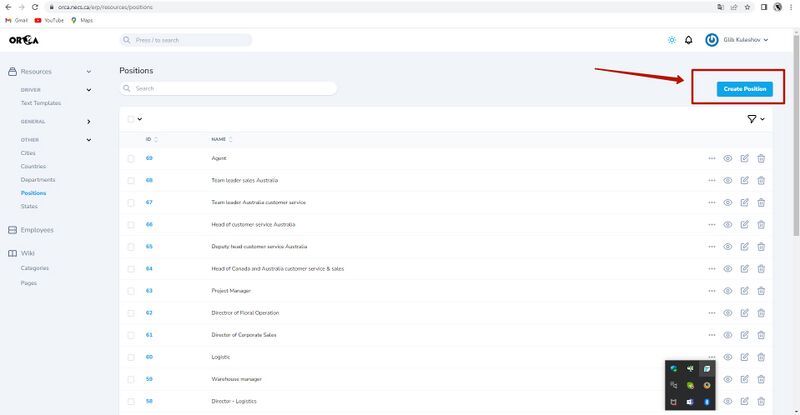Open more options for Team leader sales Australia

coord(712,180)
